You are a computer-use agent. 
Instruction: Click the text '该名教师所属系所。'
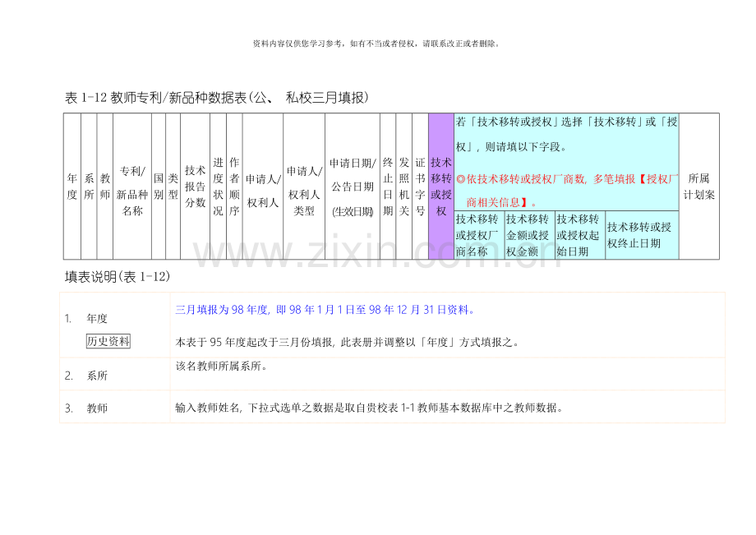(222, 367)
